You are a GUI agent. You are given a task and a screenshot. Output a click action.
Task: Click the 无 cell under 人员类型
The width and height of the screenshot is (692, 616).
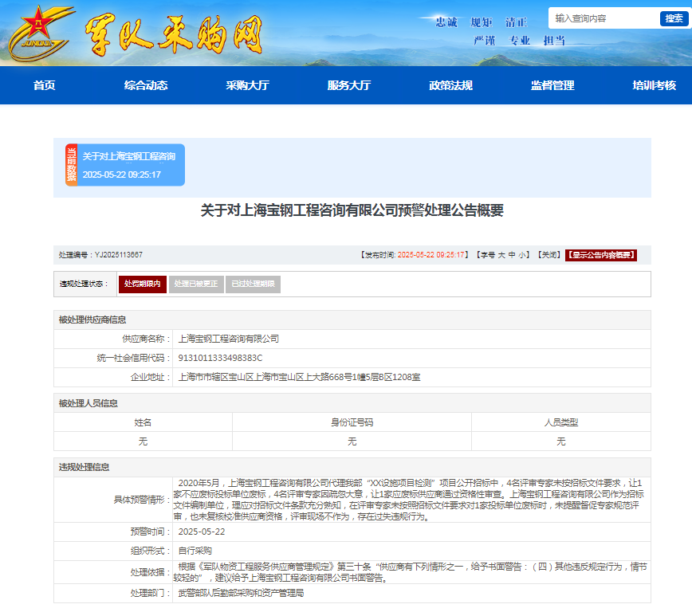561,441
